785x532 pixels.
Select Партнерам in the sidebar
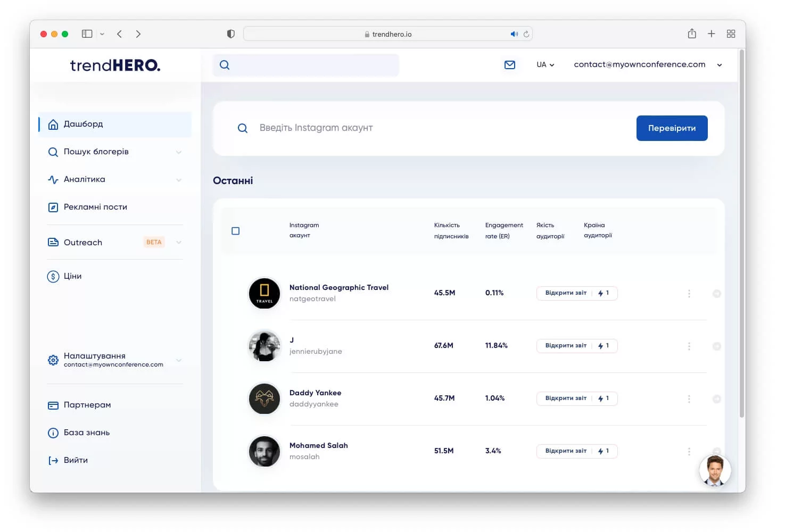click(x=87, y=405)
